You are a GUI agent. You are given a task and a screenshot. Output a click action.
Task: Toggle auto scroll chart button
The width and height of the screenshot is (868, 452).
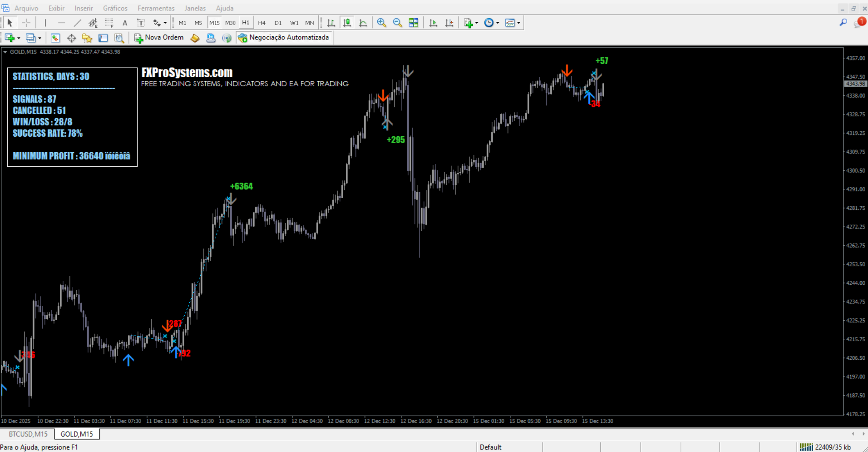click(x=433, y=23)
